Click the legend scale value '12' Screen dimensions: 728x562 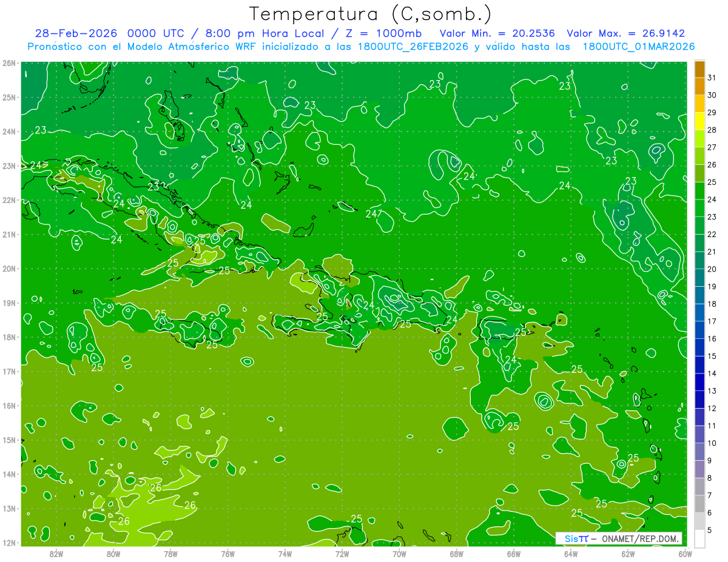coord(712,408)
